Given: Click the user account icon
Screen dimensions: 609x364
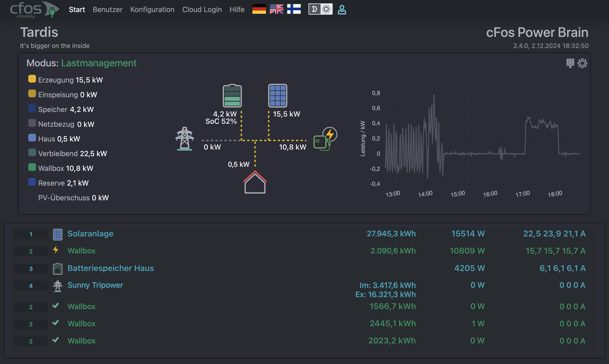Looking at the screenshot, I should pyautogui.click(x=342, y=9).
